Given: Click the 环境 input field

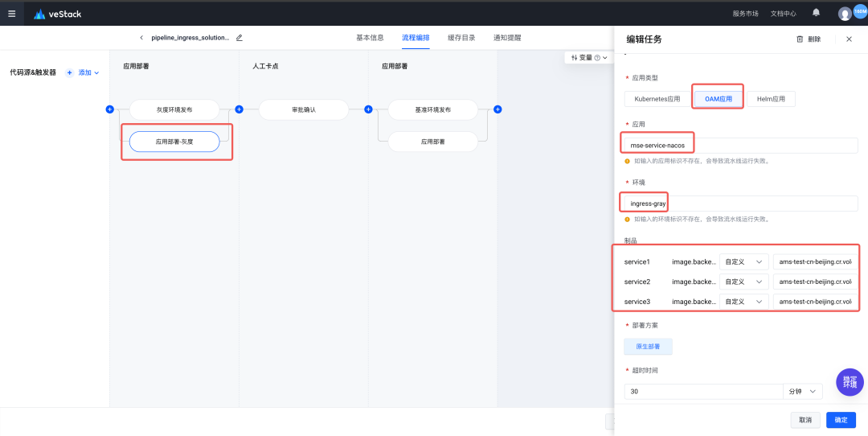Looking at the screenshot, I should [x=741, y=204].
